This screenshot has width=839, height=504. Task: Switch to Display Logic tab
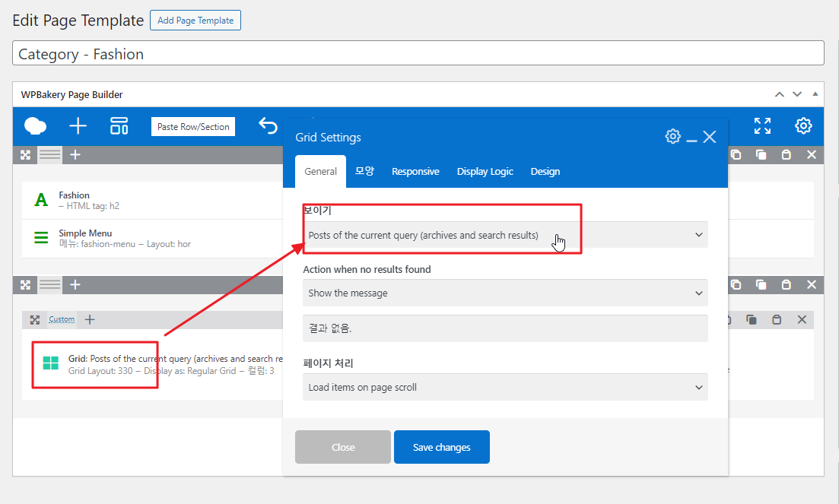(485, 172)
